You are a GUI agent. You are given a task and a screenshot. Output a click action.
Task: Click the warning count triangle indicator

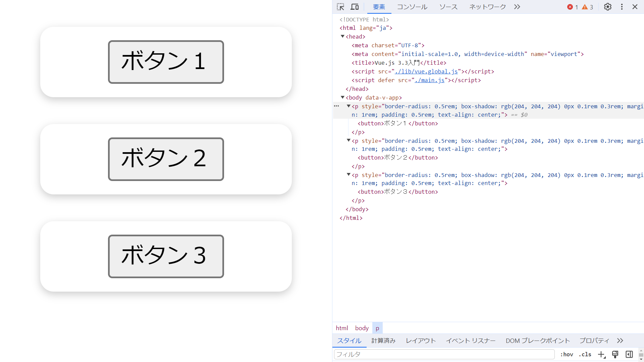(x=587, y=7)
